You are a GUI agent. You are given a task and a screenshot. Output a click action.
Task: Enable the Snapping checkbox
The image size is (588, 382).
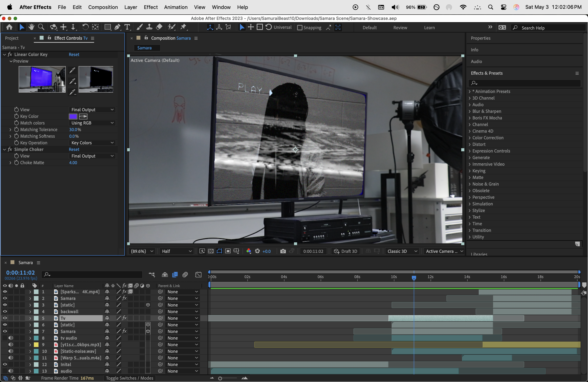[300, 28]
